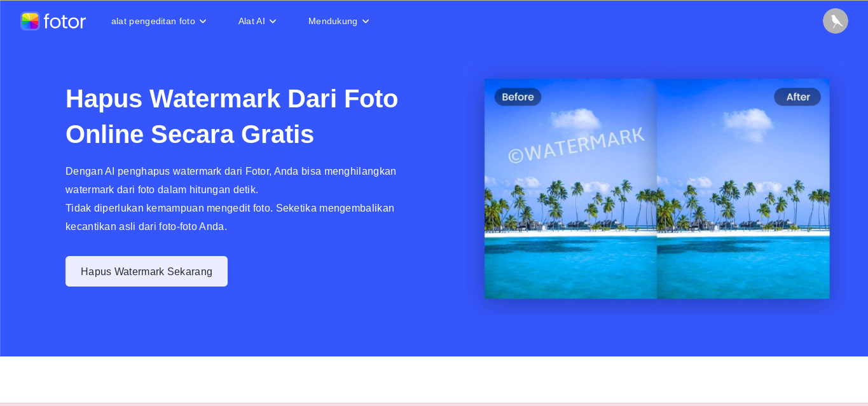Click the heading Hapus Watermark Dari Foto

[x=232, y=116]
